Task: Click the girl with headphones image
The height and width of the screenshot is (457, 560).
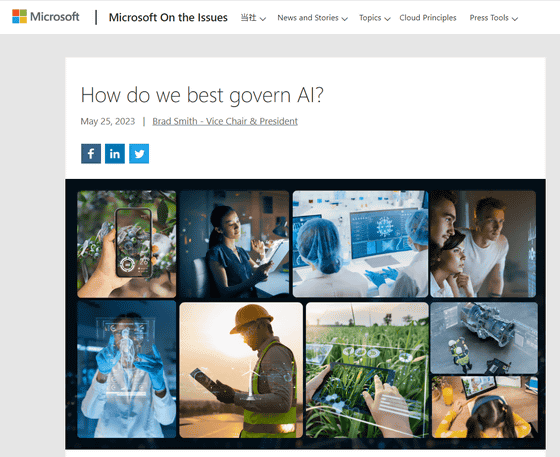Action: [485, 407]
